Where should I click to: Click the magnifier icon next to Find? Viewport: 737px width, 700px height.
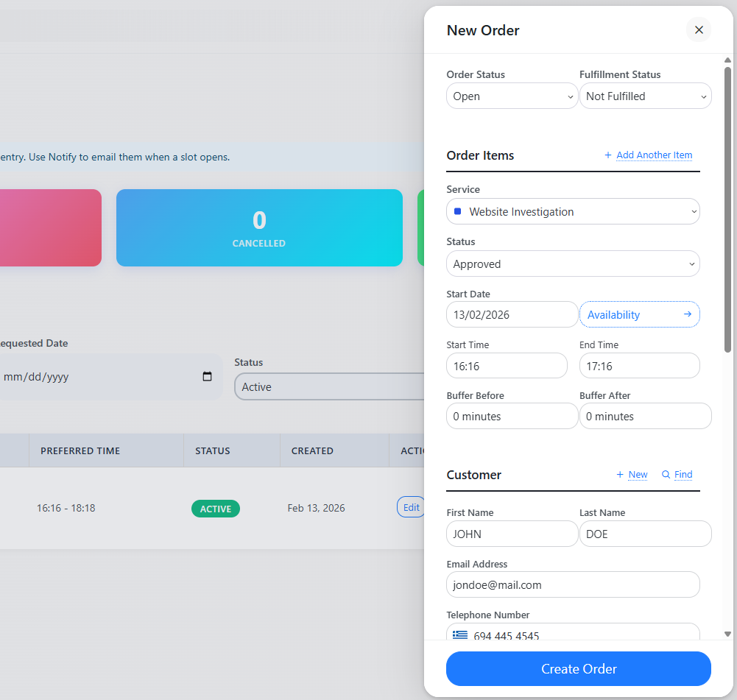pos(666,475)
